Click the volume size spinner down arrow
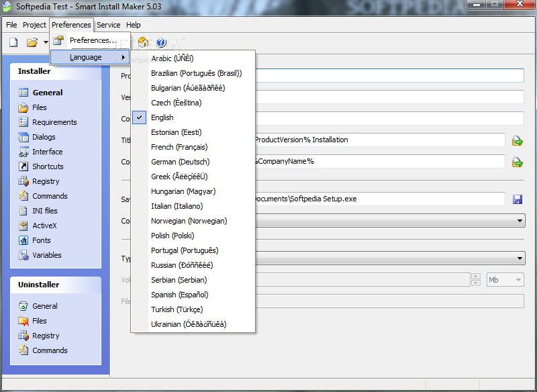Screen dimensions: 537x392 point(475,283)
